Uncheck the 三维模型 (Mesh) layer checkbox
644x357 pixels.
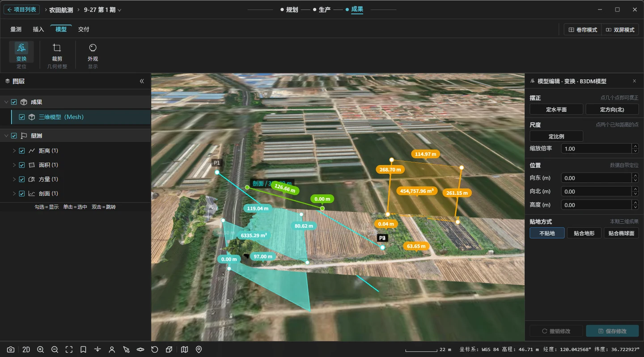(22, 117)
